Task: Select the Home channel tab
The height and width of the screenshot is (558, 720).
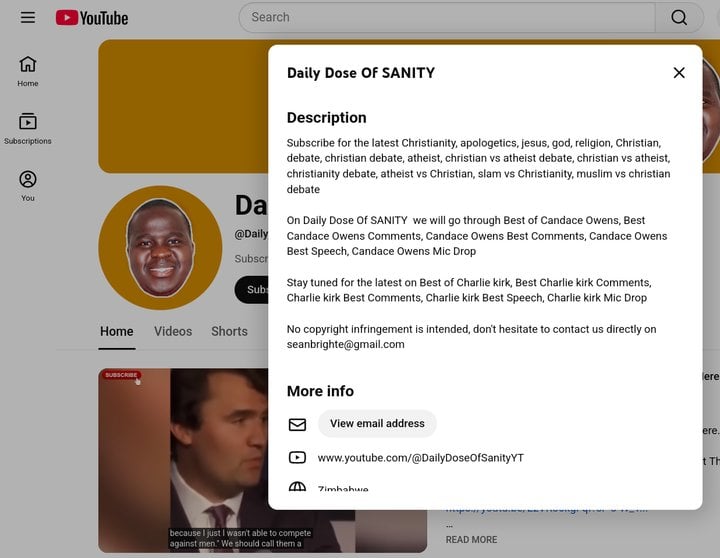Action: [116, 331]
